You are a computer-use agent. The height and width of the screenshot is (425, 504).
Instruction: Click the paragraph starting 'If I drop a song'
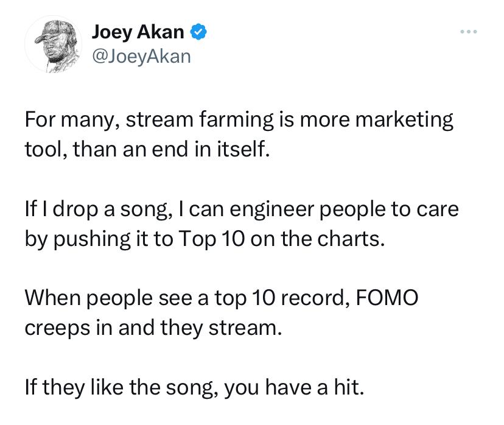click(x=242, y=223)
